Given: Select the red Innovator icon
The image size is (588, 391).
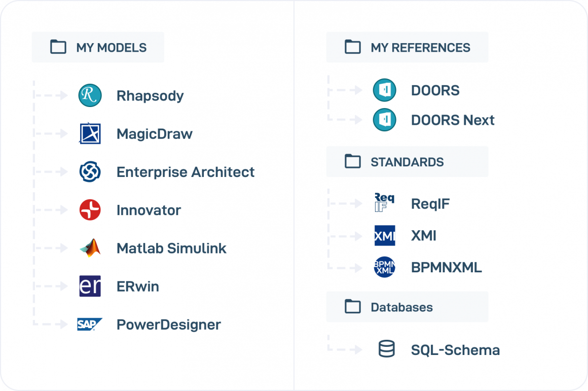Looking at the screenshot, I should click(x=90, y=210).
